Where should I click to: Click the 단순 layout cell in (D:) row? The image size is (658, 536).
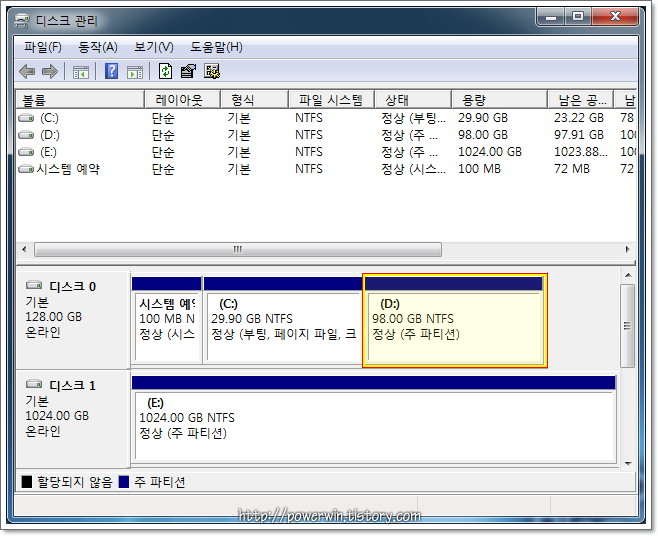tap(163, 135)
